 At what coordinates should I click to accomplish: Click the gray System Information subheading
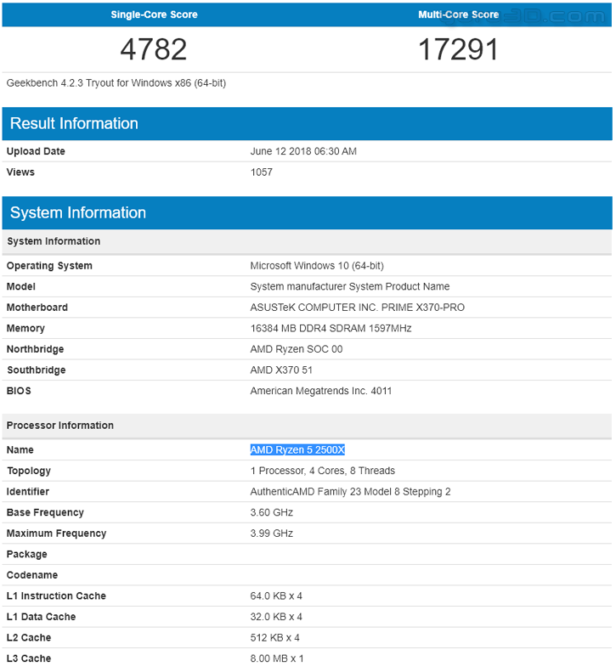[54, 241]
